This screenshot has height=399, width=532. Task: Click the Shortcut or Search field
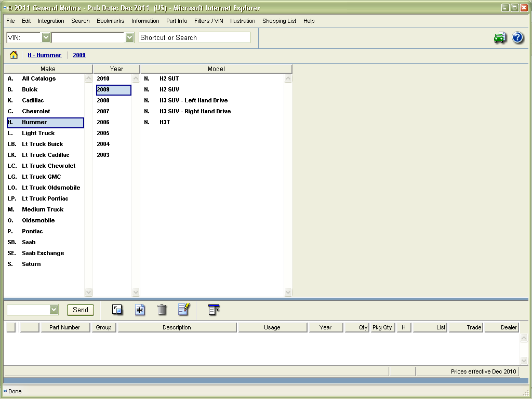[194, 37]
